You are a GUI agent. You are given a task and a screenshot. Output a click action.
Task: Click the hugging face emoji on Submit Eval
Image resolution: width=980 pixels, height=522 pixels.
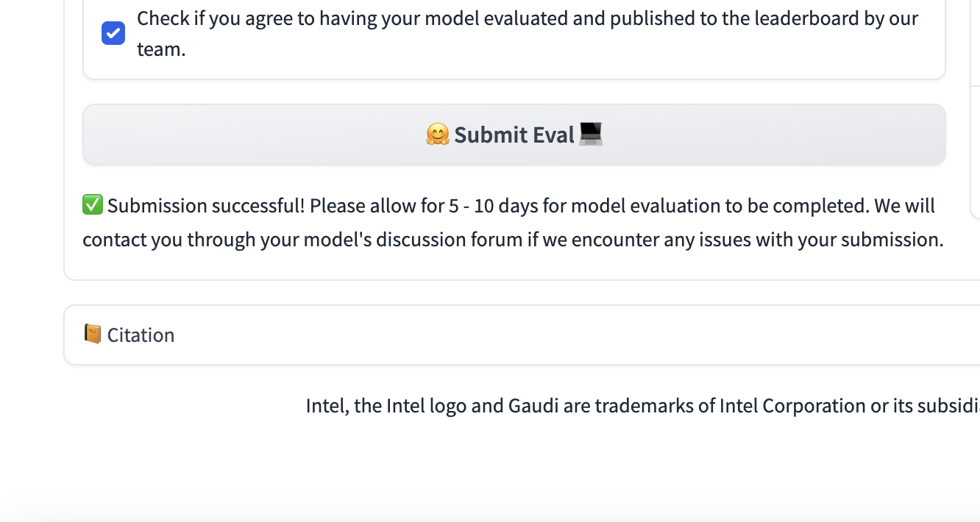pyautogui.click(x=438, y=135)
